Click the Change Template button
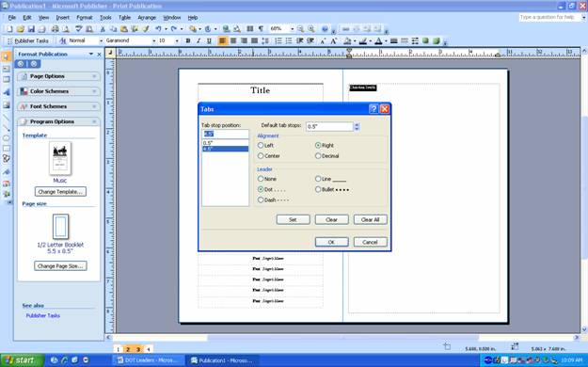Viewport: 588px width, 367px height. click(x=60, y=192)
